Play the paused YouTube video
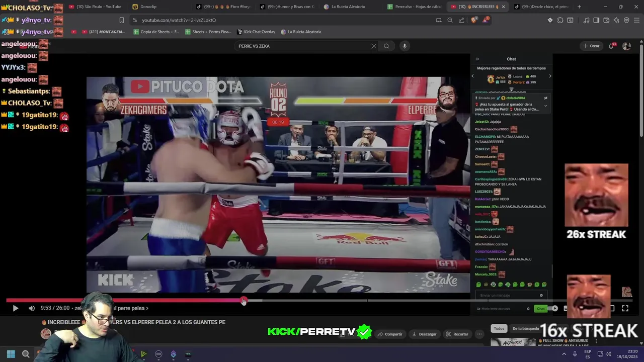The image size is (644, 362). pyautogui.click(x=15, y=308)
